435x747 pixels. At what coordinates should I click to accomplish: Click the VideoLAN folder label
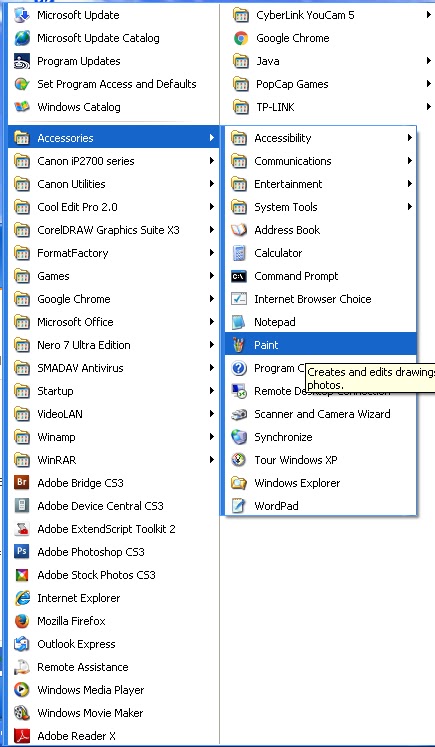pos(60,414)
